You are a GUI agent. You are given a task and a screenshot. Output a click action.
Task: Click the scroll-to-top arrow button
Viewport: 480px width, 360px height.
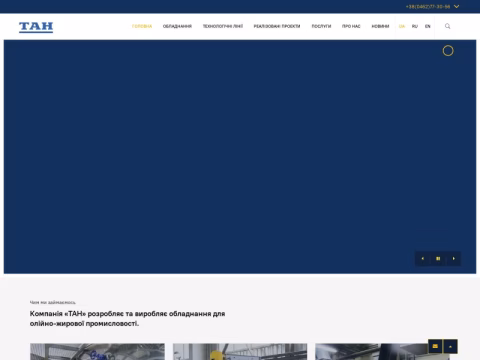[x=450, y=346]
